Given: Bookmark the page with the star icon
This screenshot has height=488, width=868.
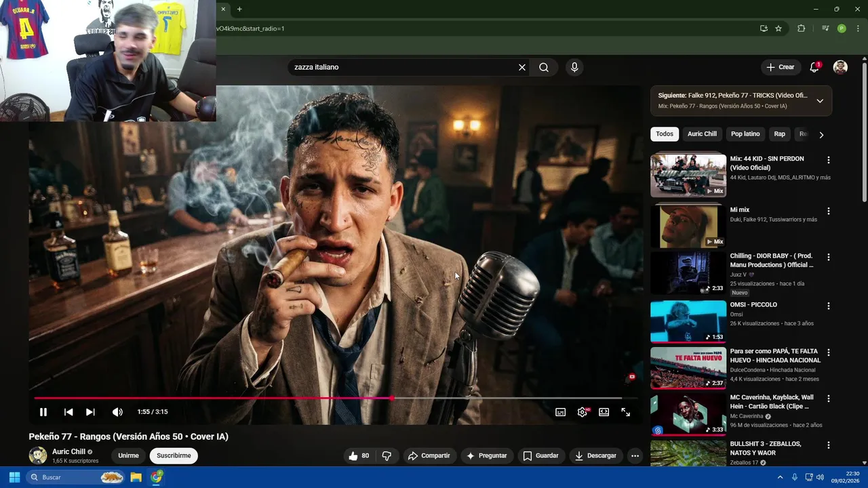Looking at the screenshot, I should 778,28.
